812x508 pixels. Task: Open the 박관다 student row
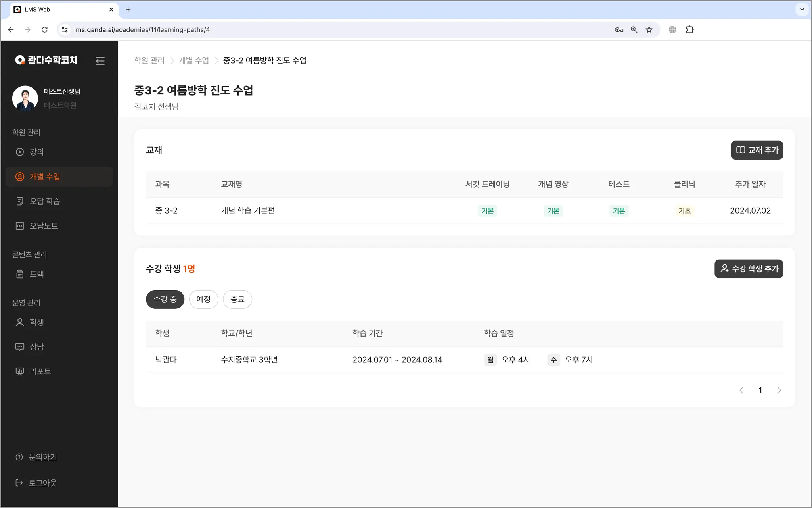[x=166, y=360]
